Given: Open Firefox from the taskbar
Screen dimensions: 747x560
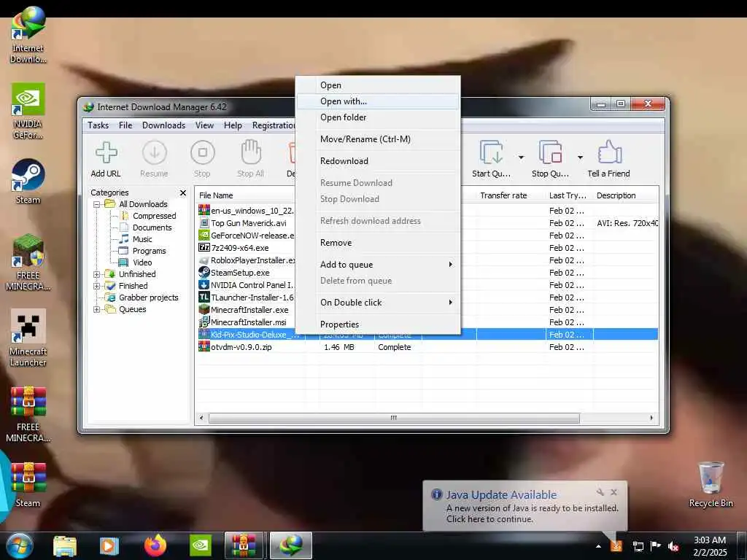Looking at the screenshot, I should (x=155, y=545).
